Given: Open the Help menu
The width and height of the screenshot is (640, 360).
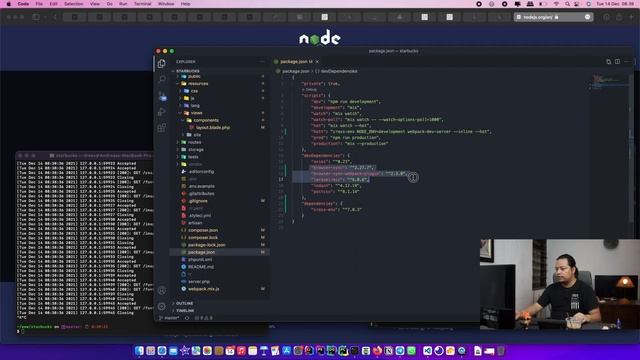Looking at the screenshot, I should (x=185, y=4).
